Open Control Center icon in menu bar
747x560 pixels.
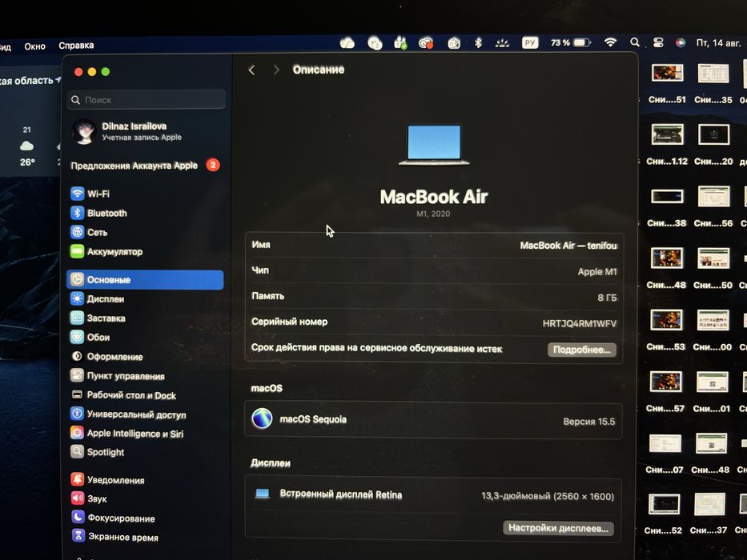[658, 42]
